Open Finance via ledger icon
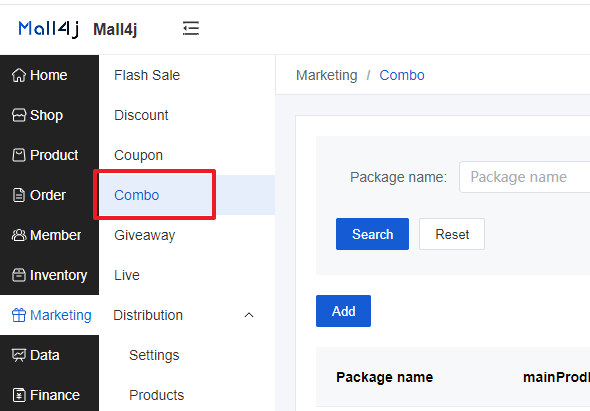 (18, 395)
